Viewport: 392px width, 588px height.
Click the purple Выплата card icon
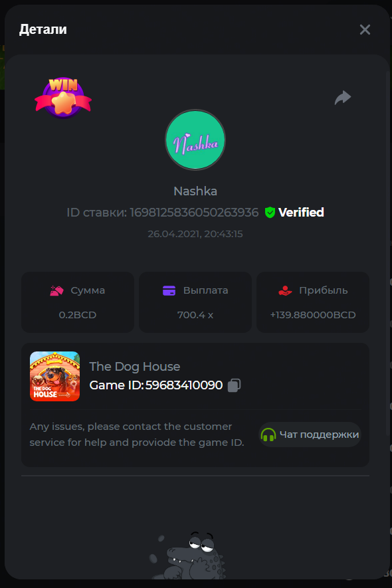coord(169,290)
